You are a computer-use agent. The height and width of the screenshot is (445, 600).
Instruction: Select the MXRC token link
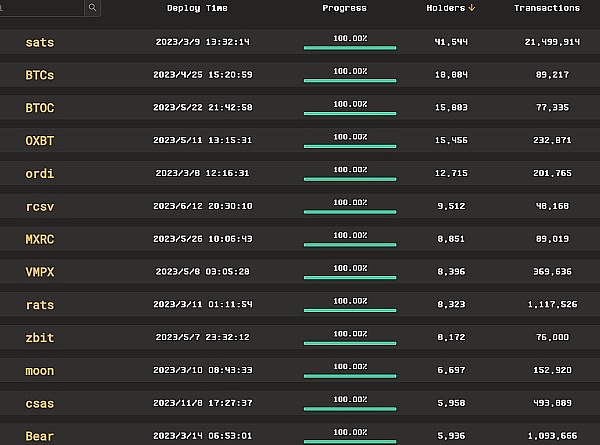pyautogui.click(x=40, y=240)
